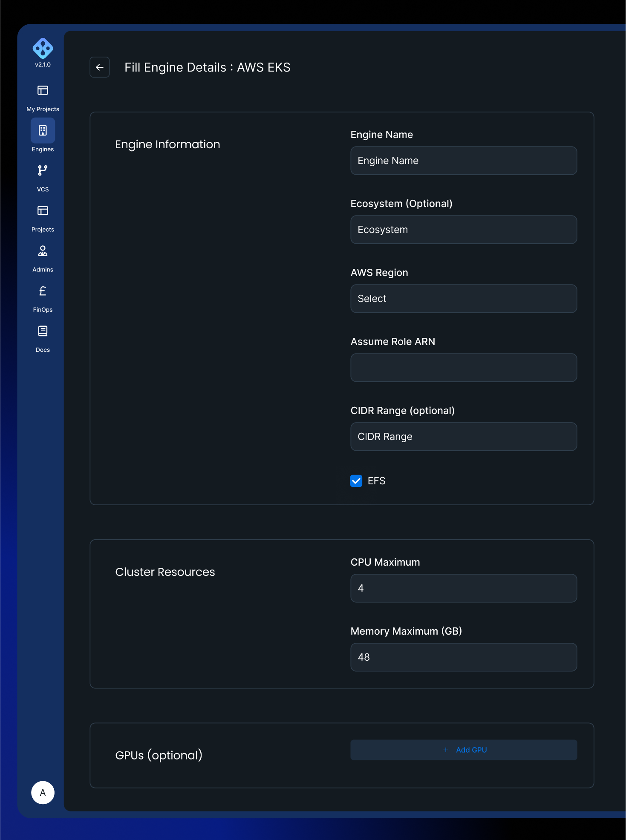The height and width of the screenshot is (840, 626).
Task: Click the Engine Information section title
Action: (167, 144)
